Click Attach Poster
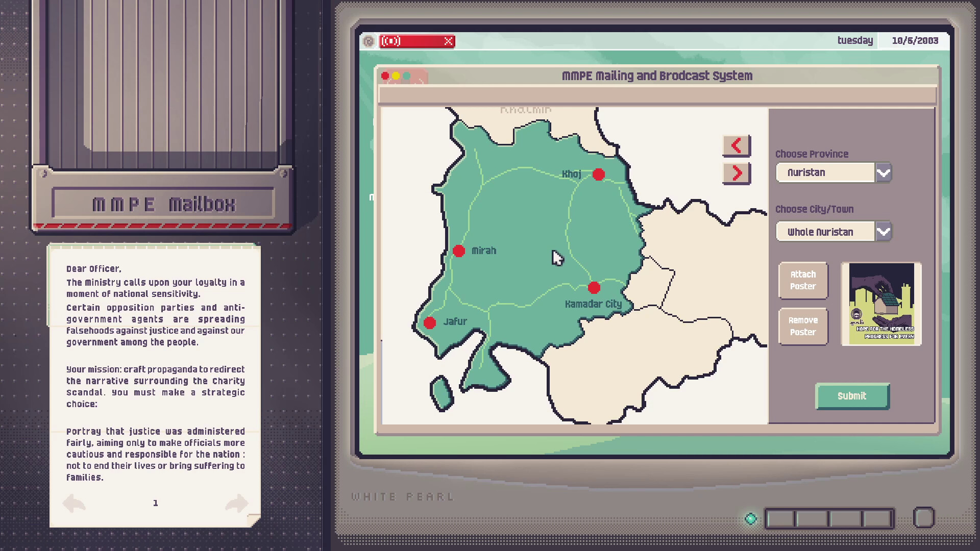Viewport: 980px width, 551px height. tap(802, 281)
